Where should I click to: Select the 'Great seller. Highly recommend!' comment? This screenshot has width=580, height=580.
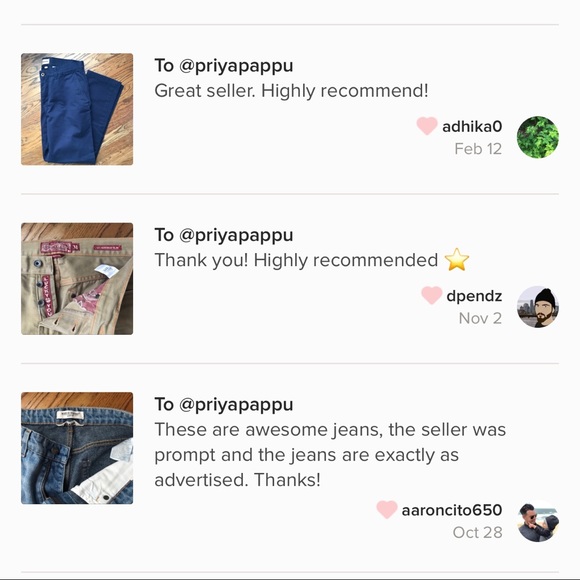(x=291, y=91)
